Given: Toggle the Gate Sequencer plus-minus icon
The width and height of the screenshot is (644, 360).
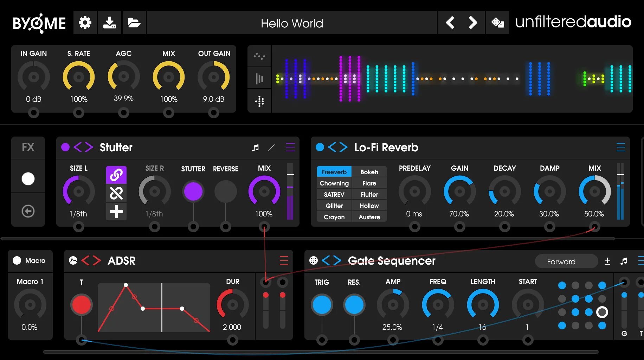Looking at the screenshot, I should [607, 261].
